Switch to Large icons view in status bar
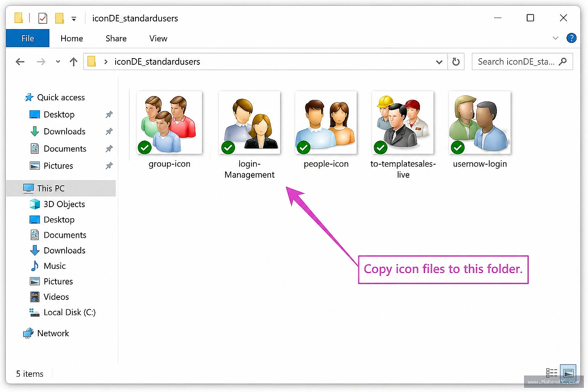Screen dimensions: 588x392 (568, 372)
